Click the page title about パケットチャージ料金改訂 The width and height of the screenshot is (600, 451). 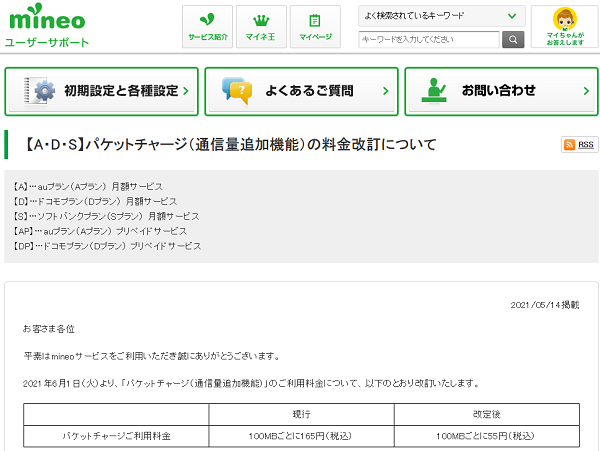tap(230, 145)
